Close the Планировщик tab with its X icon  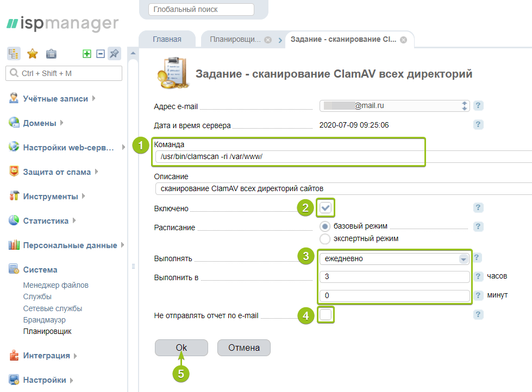[x=268, y=40]
